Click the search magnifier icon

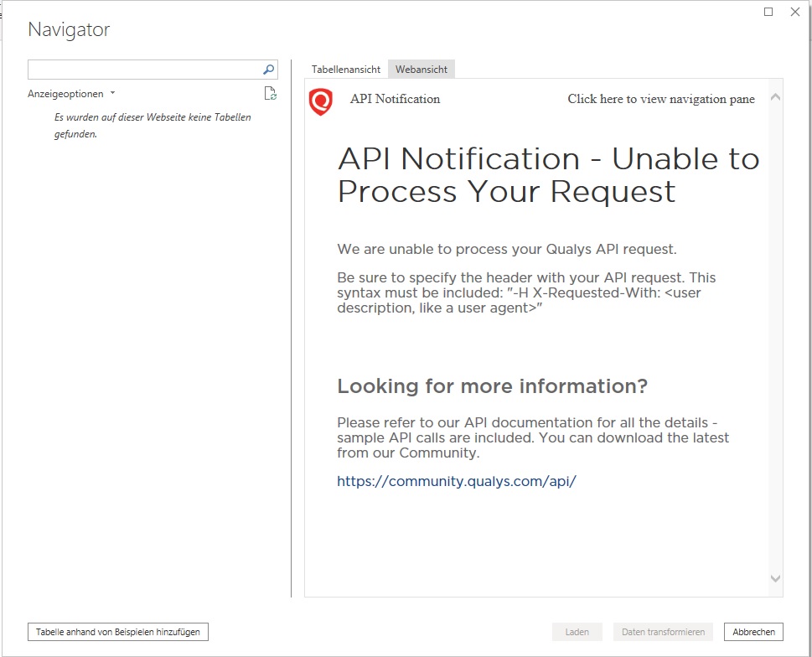pyautogui.click(x=268, y=70)
